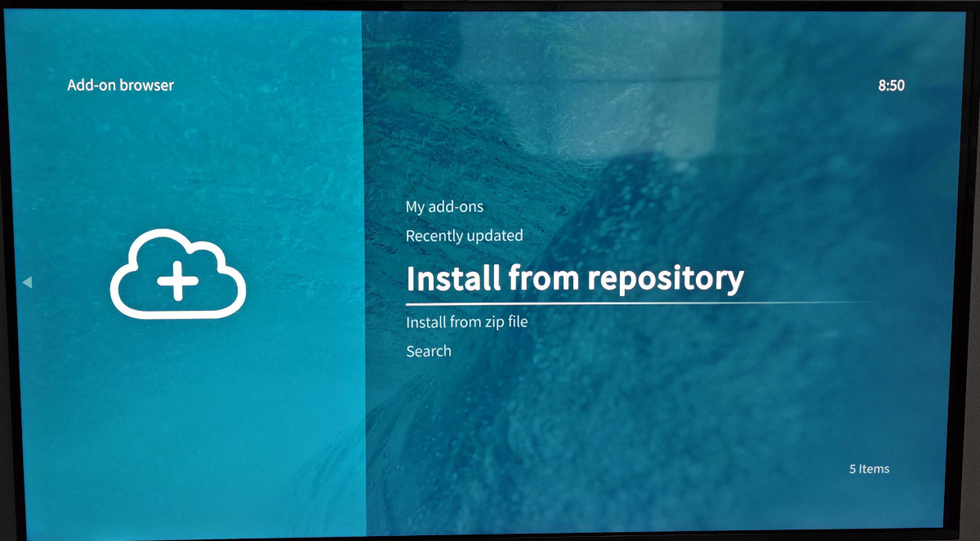Image resolution: width=980 pixels, height=541 pixels.
Task: Click the cloud add-on icon
Action: tap(178, 274)
